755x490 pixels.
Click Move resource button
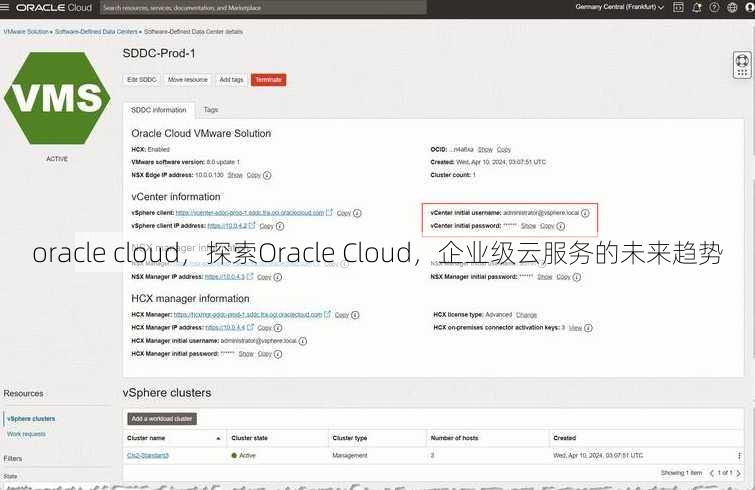coord(188,80)
